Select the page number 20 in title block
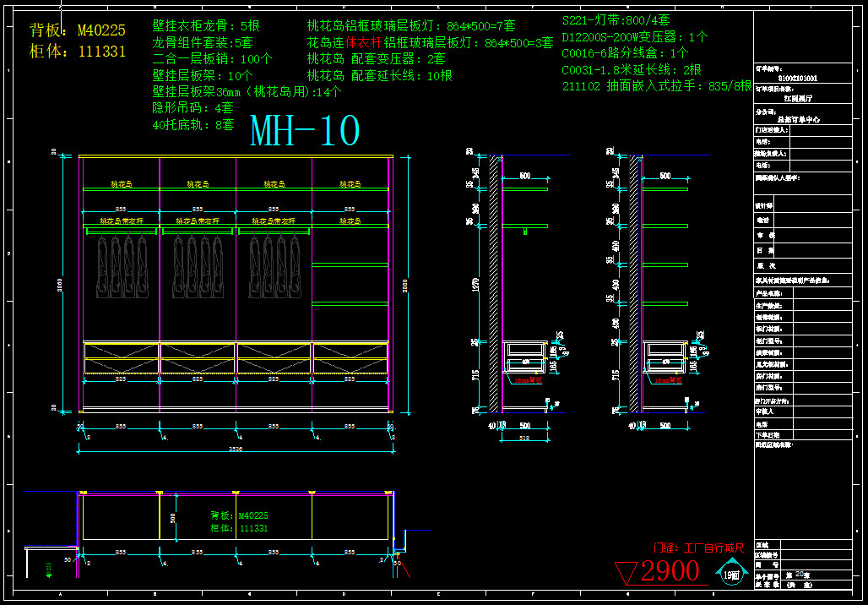The width and height of the screenshot is (868, 605). click(800, 574)
